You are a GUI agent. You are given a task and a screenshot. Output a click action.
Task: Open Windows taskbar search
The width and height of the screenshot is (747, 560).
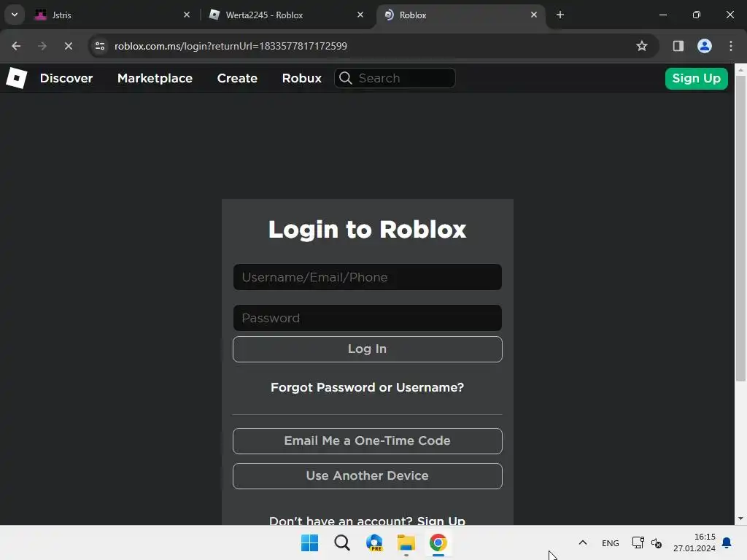tap(341, 542)
